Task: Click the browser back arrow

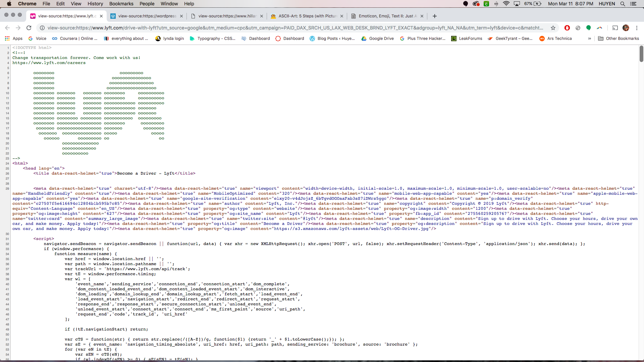Action: point(7,28)
